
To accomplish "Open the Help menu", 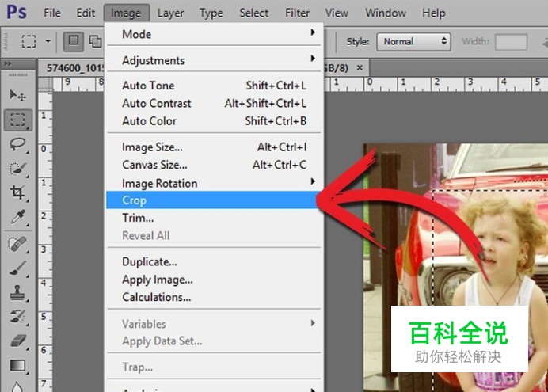I will tap(434, 13).
